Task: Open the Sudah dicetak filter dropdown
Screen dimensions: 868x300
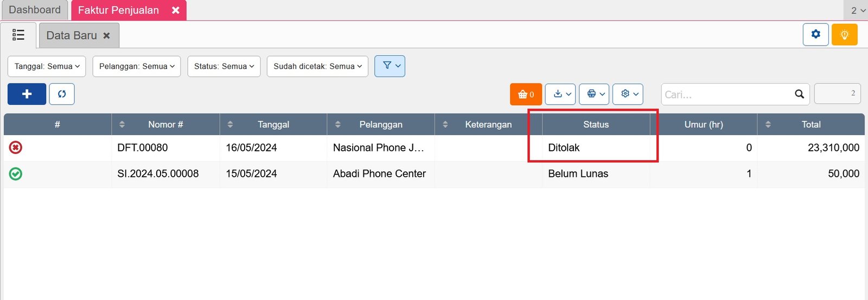Action: tap(317, 66)
